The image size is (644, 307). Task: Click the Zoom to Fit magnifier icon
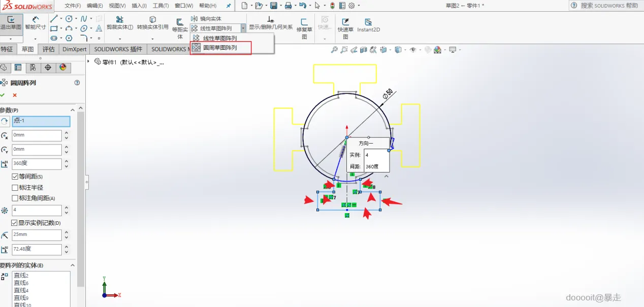334,50
